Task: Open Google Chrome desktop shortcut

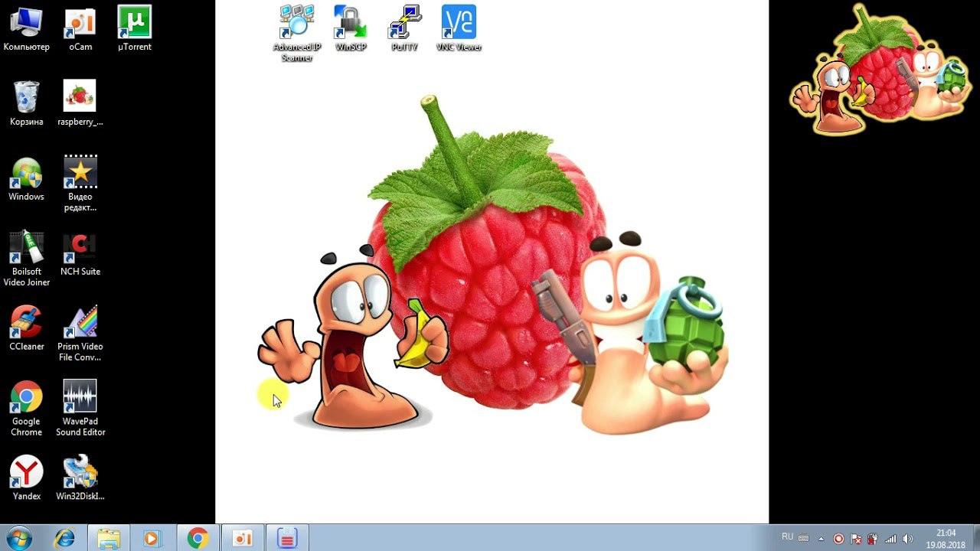Action: (x=26, y=409)
